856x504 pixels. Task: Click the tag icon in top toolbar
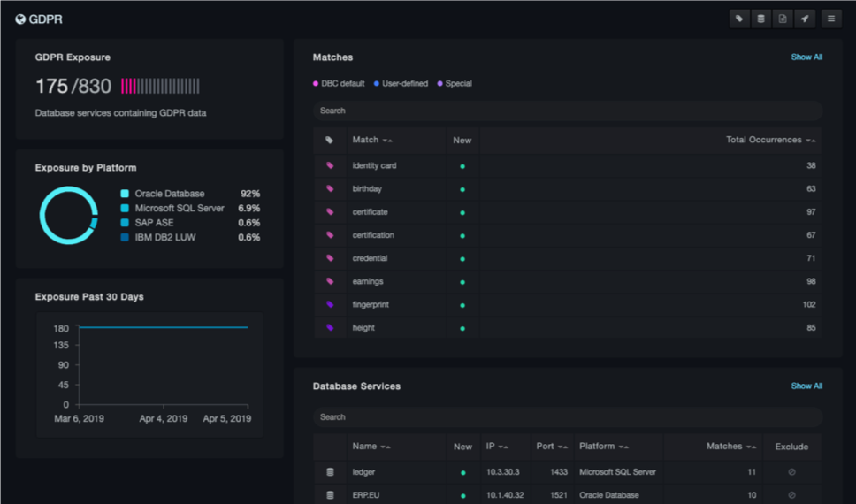pyautogui.click(x=739, y=19)
